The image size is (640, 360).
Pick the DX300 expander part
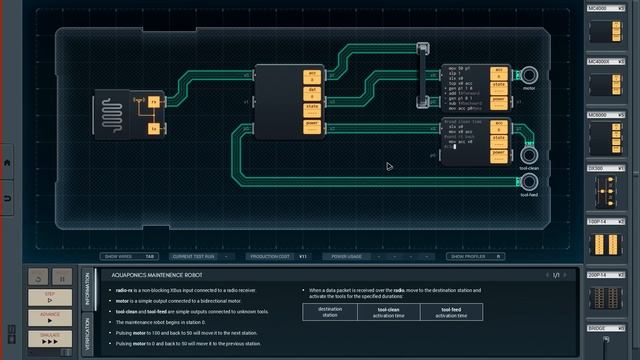point(606,192)
